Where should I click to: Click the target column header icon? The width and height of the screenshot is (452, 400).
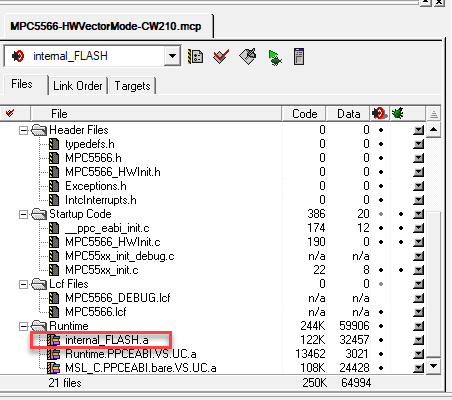point(379,113)
